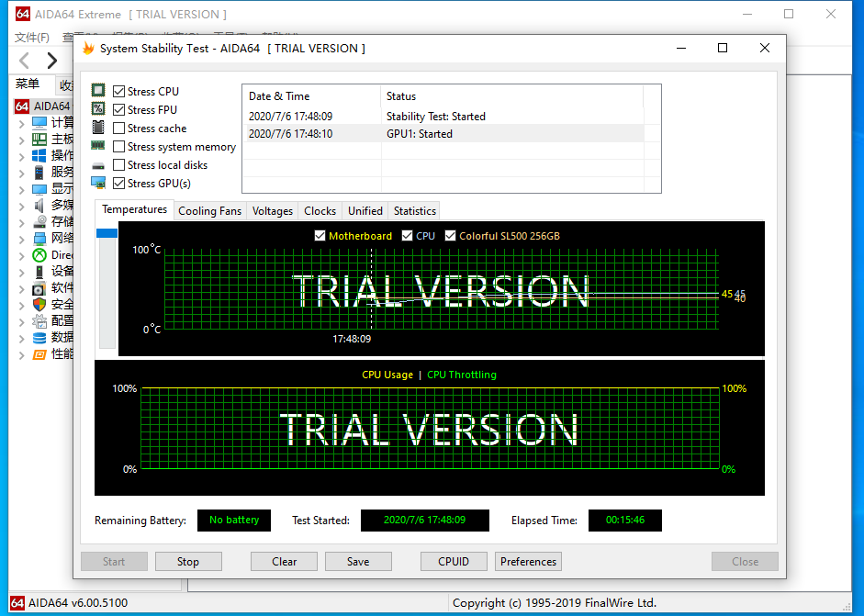Select the computer icon of the 计算 tree row

39,122
